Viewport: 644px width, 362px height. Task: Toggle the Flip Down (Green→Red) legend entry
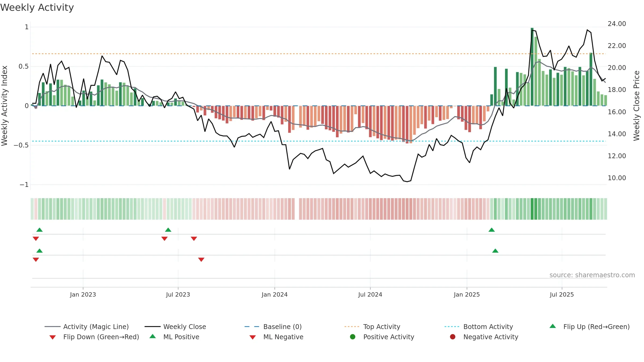tap(94, 337)
